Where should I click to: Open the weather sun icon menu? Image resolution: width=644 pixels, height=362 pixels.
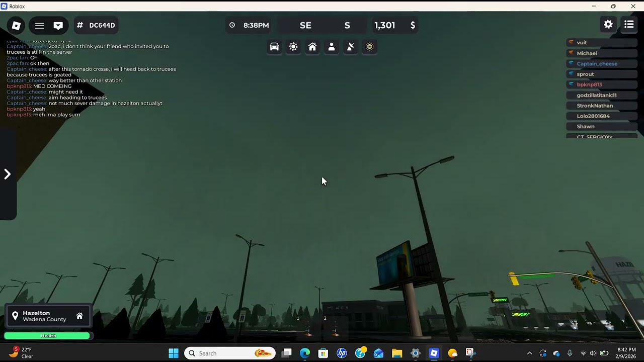coord(293,47)
